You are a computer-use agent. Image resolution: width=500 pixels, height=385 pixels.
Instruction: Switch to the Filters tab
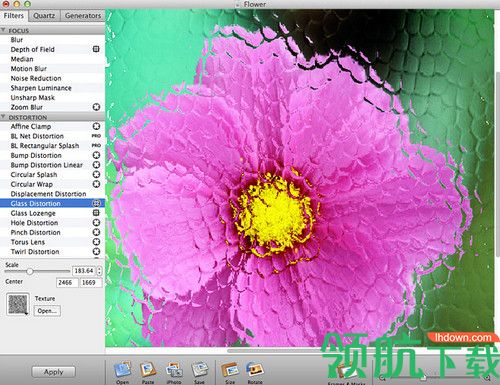[x=14, y=16]
